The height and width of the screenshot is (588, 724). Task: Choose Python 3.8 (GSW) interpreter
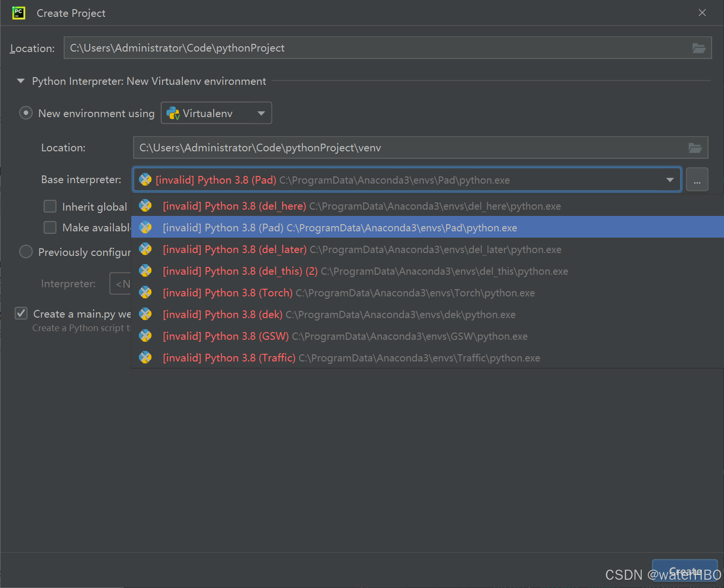tap(427, 336)
